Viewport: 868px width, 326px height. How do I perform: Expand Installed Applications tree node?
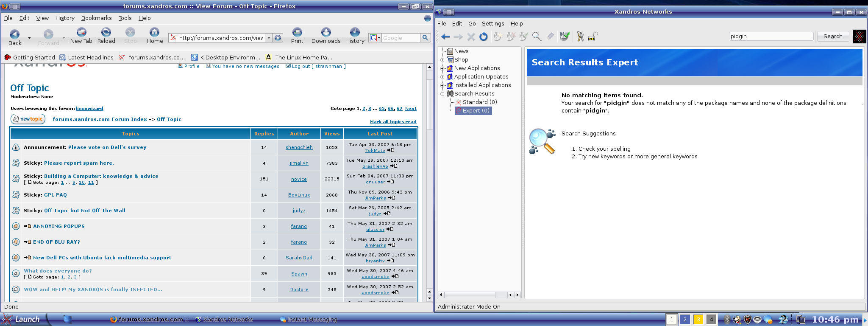(x=442, y=85)
